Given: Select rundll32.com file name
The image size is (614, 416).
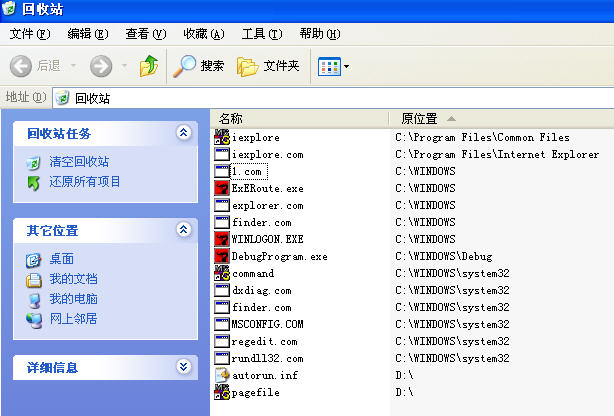Looking at the screenshot, I should tap(267, 358).
